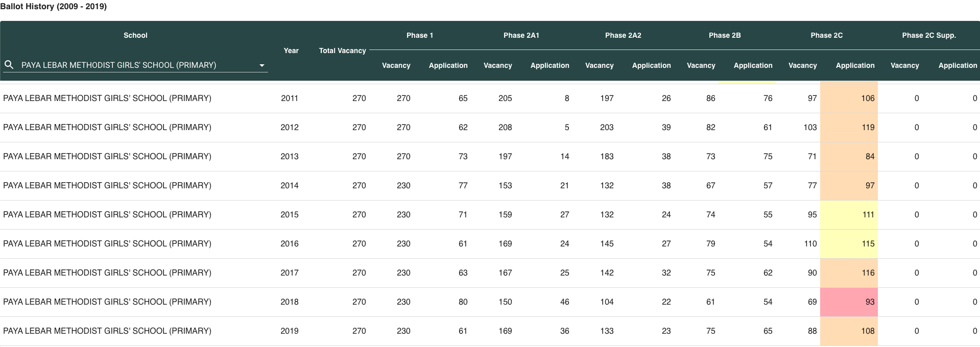This screenshot has height=347, width=980.
Task: Click Application header under Phase 2A2
Action: (x=652, y=65)
